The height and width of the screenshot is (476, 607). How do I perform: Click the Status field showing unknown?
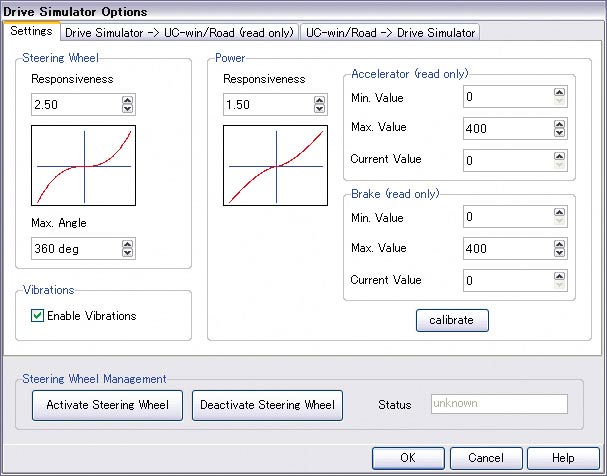(499, 404)
